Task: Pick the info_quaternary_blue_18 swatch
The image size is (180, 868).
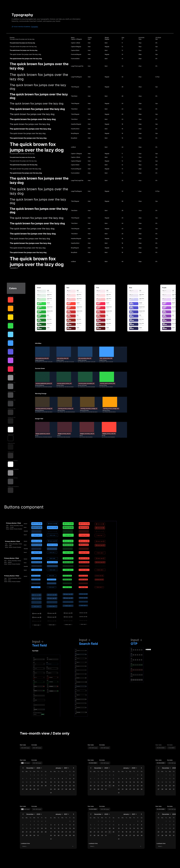Action: [x=42, y=352]
